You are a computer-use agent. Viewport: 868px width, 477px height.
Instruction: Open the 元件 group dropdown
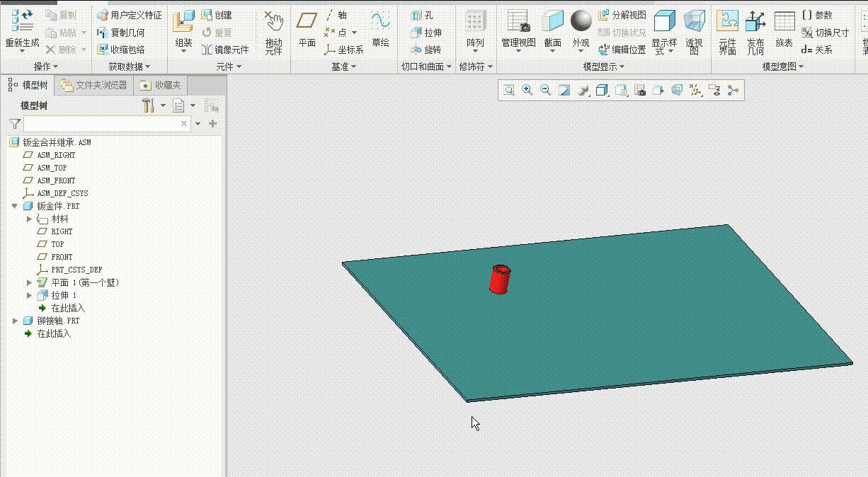(x=229, y=67)
